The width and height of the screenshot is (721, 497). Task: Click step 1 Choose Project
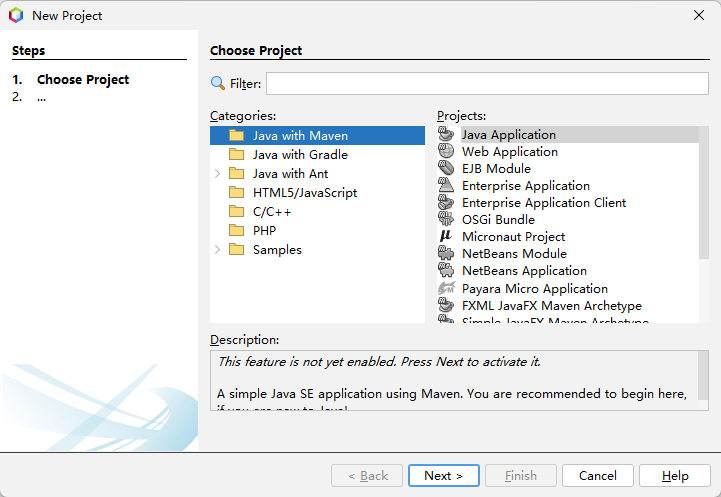pyautogui.click(x=83, y=80)
